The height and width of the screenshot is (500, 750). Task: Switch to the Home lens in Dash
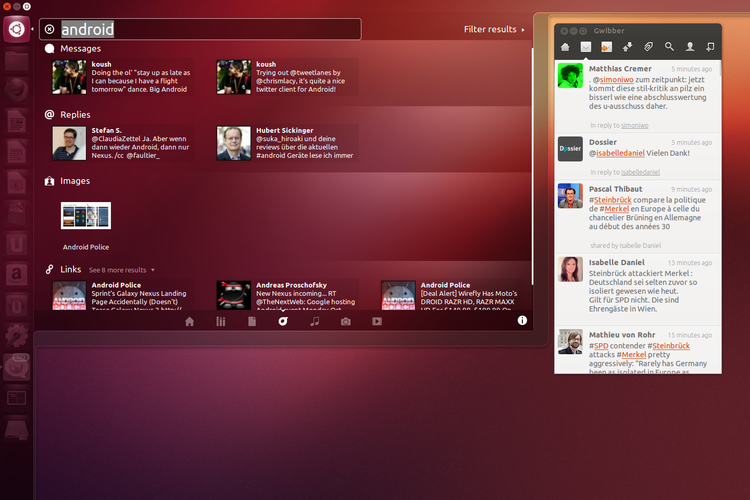pos(190,322)
